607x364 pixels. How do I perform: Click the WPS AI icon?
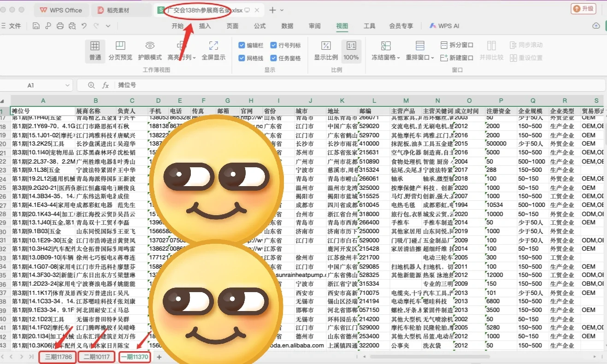(x=444, y=26)
